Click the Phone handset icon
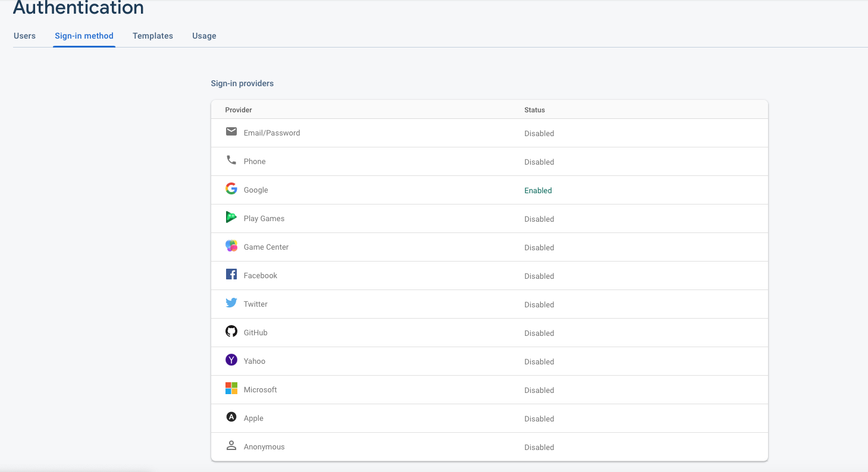Image resolution: width=868 pixels, height=472 pixels. click(231, 160)
